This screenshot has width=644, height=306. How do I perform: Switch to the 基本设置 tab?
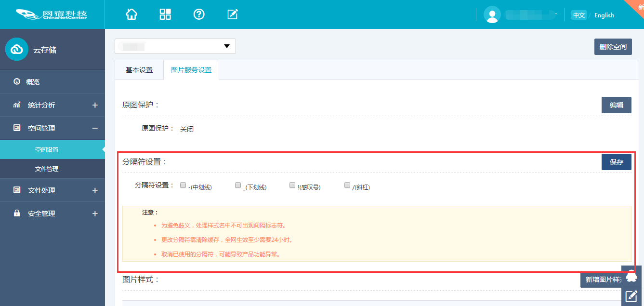click(139, 69)
